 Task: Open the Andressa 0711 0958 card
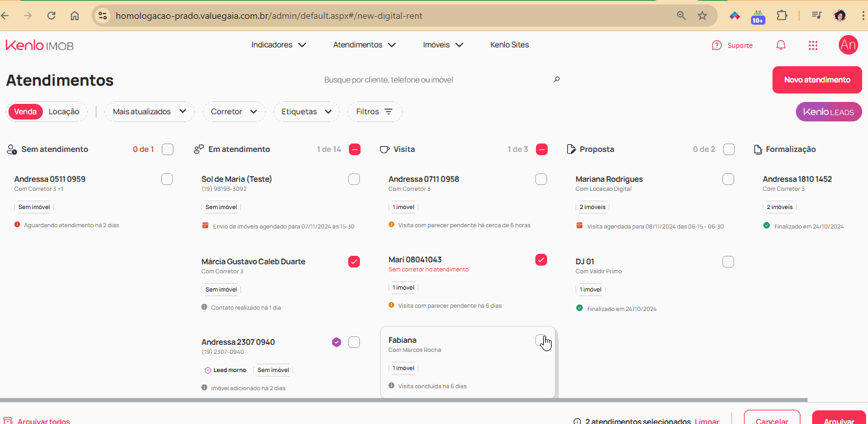pyautogui.click(x=466, y=202)
